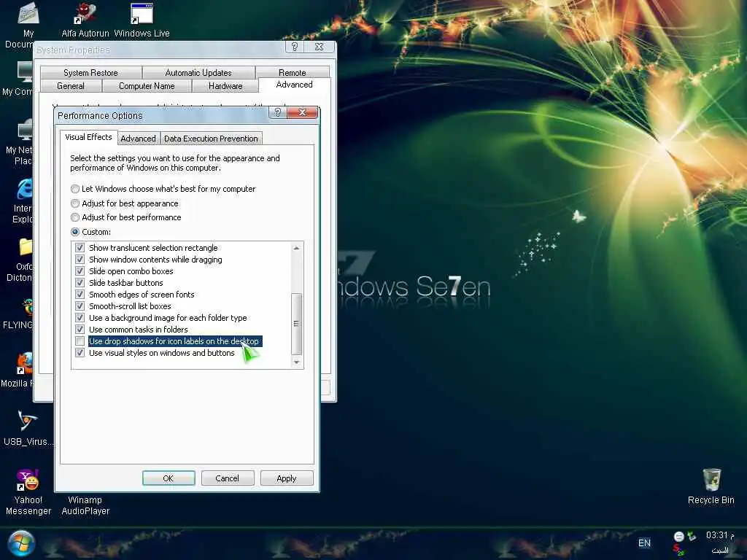Image resolution: width=747 pixels, height=560 pixels.
Task: Click the taskbar clock showing 03:31
Action: point(719,536)
